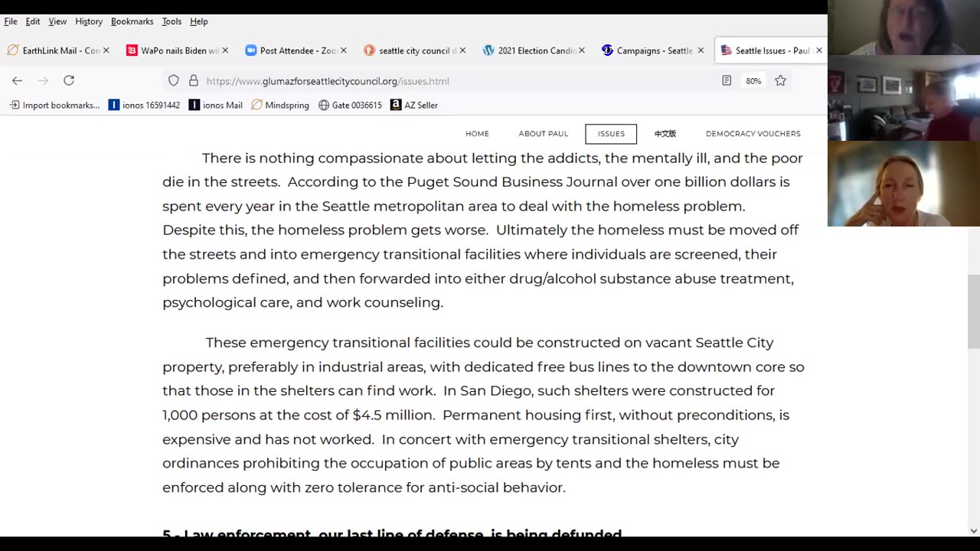Click the ionos Mail bookmark icon
The height and width of the screenshot is (551, 980).
click(x=194, y=105)
